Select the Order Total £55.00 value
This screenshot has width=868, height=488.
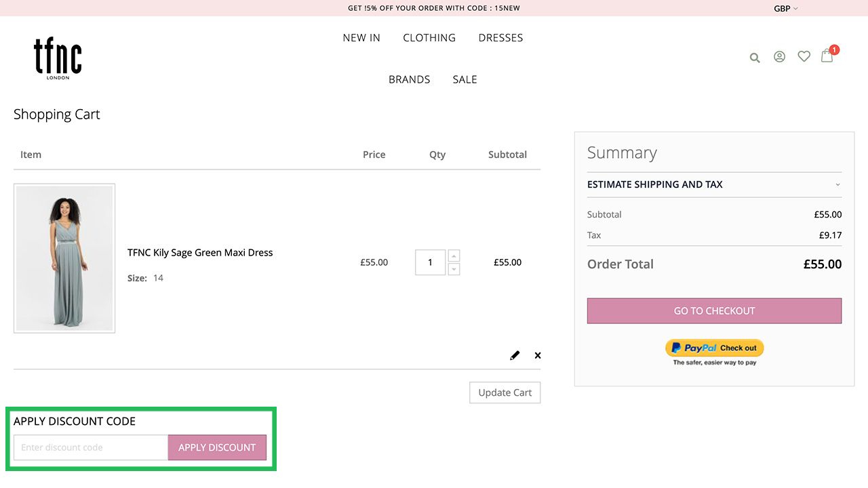[823, 264]
